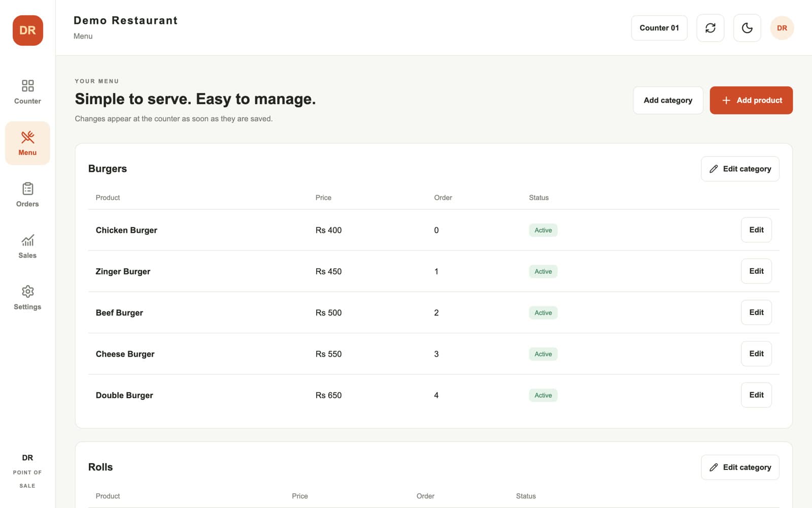This screenshot has height=508, width=812.
Task: Click the Add category button
Action: [668, 100]
